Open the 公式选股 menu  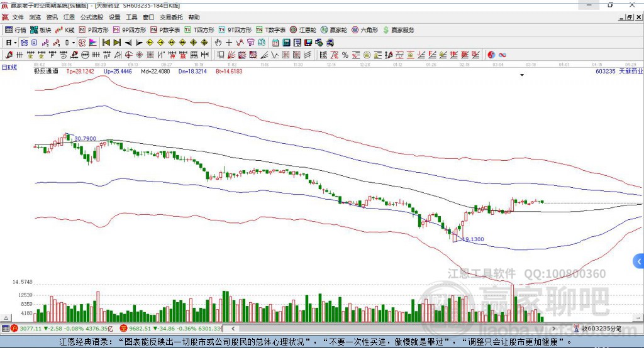point(92,17)
